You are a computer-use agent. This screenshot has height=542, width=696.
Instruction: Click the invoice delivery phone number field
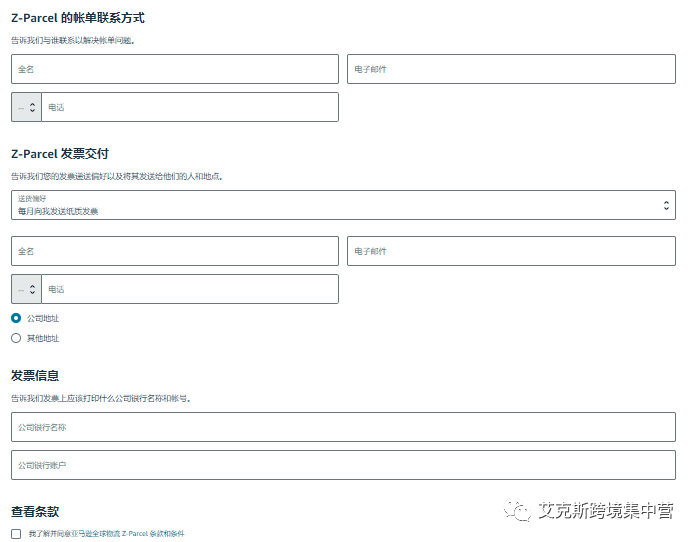190,289
